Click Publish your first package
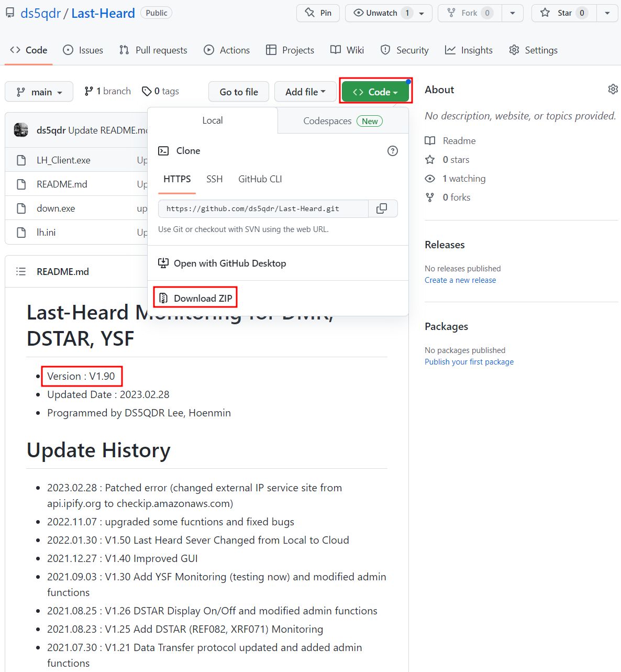Image resolution: width=621 pixels, height=672 pixels. 469,362
